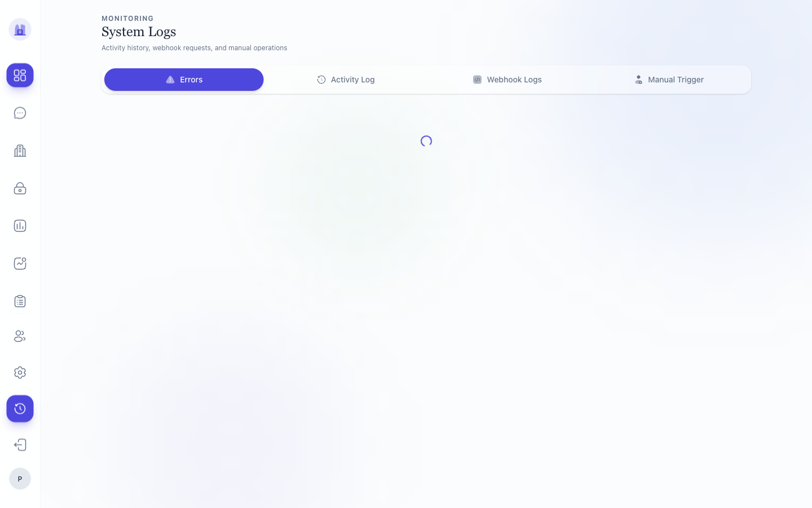
Task: Switch to the Activity Log tab
Action: 346,80
